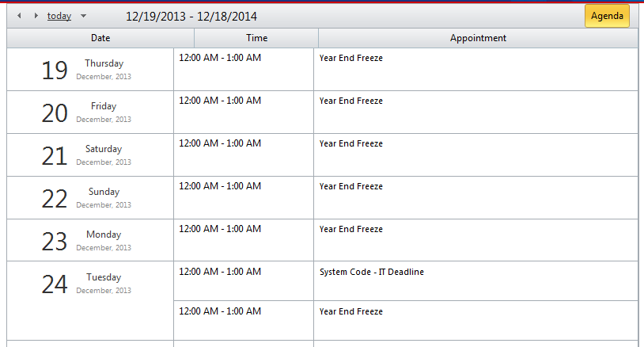This screenshot has height=347, width=644.
Task: Click the Date column header
Action: tap(100, 38)
